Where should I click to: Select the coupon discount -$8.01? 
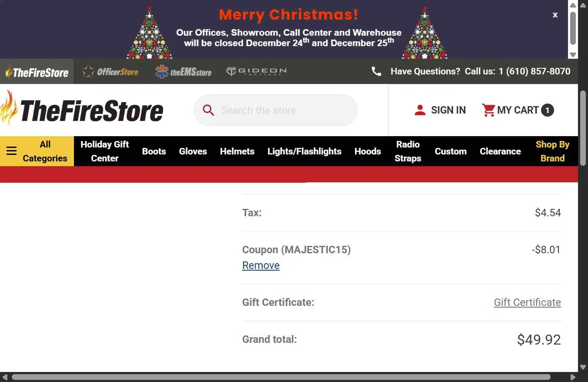546,250
